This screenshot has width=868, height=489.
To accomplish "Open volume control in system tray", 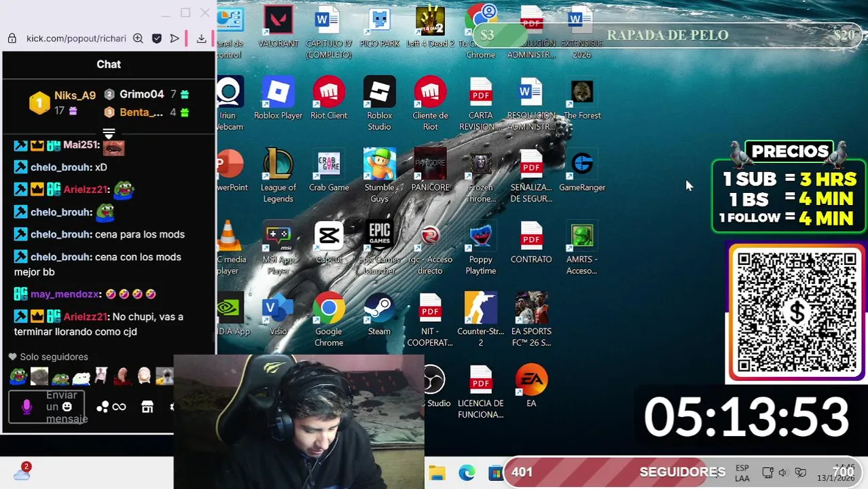I will click(x=782, y=473).
